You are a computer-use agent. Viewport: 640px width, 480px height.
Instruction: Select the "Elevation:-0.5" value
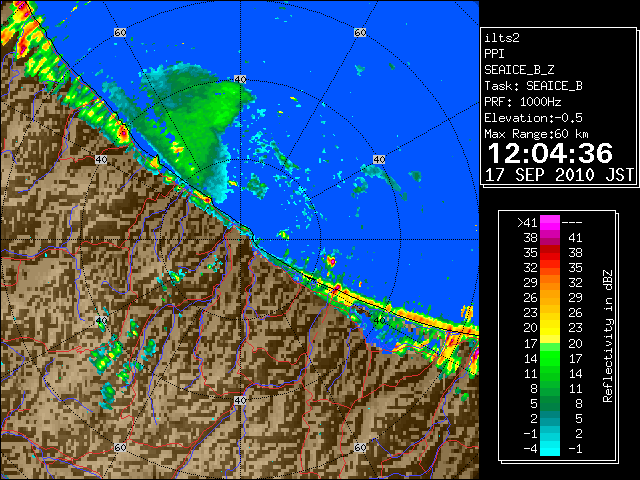coord(533,118)
